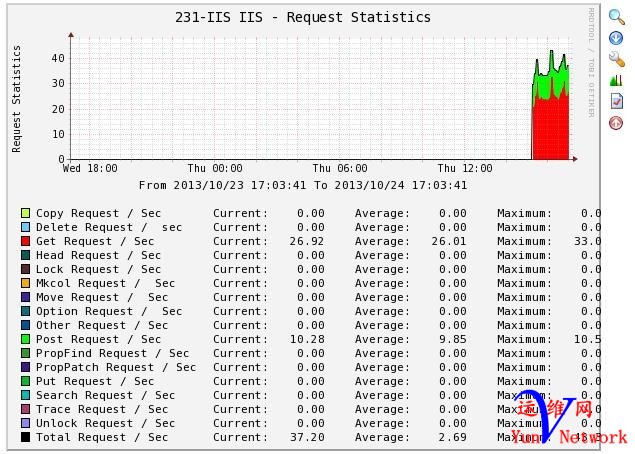The height and width of the screenshot is (454, 635).
Task: Click the 'Post Request / Sec' legend label
Action: (x=98, y=339)
